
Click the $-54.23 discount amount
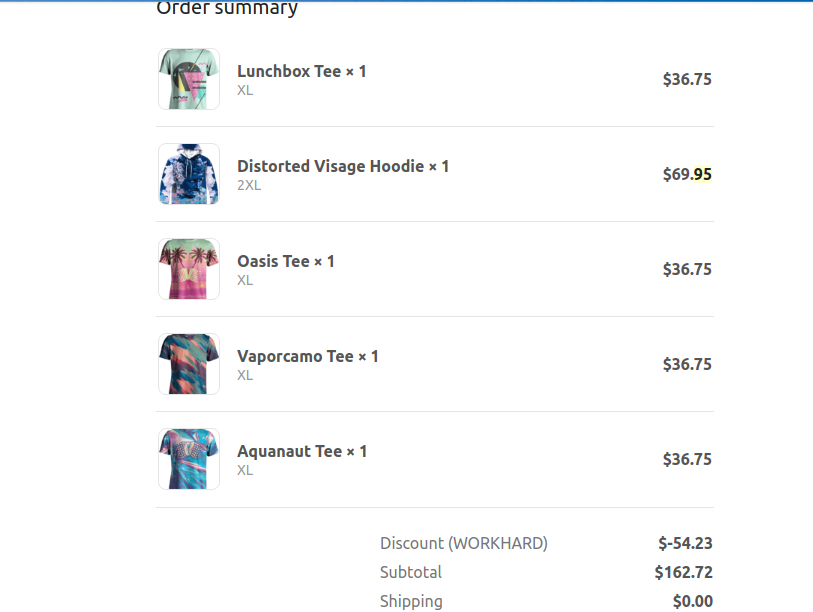click(685, 543)
